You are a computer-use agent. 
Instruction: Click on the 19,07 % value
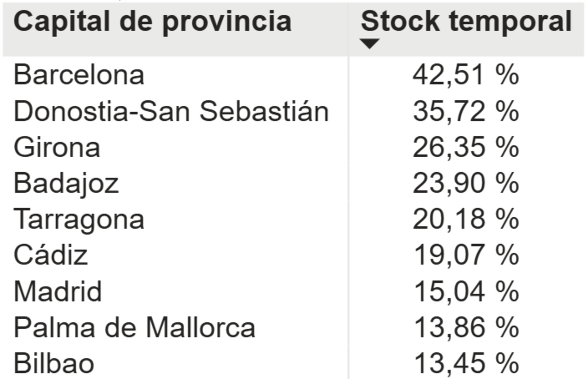pyautogui.click(x=466, y=255)
